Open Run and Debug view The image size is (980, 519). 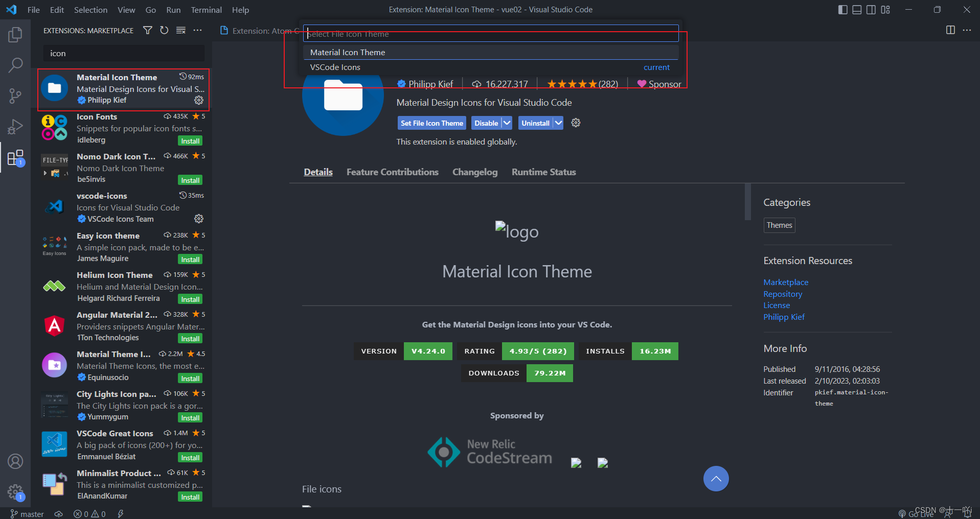(15, 126)
